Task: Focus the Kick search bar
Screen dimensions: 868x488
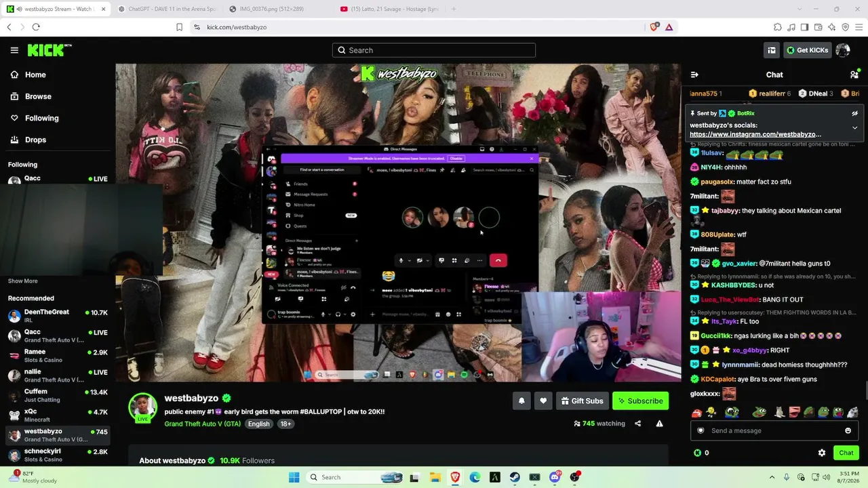Action: pos(434,50)
